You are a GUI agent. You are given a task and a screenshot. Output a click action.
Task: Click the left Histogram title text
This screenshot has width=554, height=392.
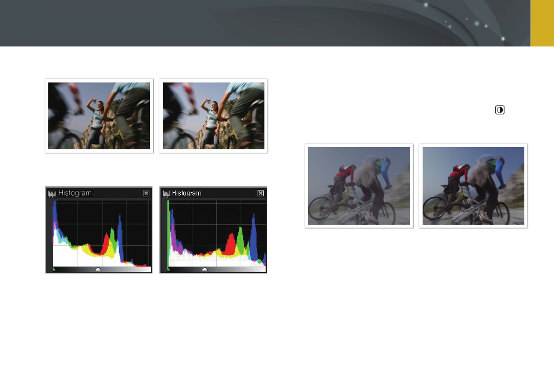pyautogui.click(x=75, y=193)
